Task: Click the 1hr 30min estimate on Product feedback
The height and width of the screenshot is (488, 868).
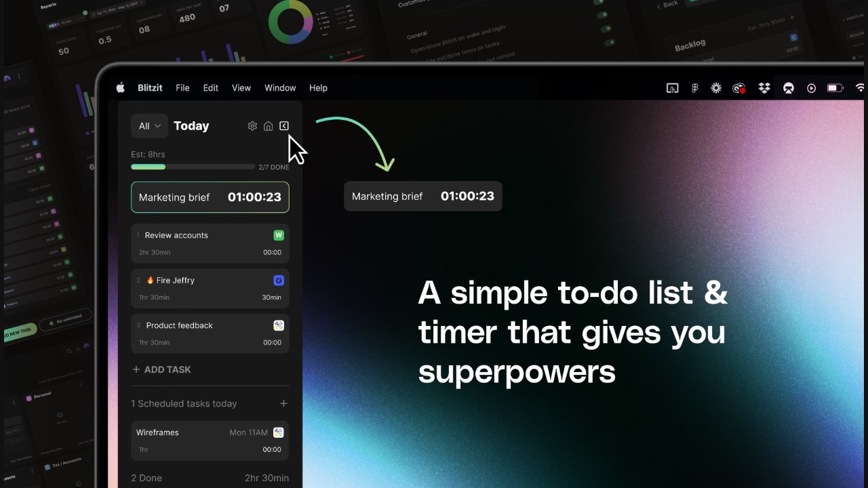Action: (155, 342)
